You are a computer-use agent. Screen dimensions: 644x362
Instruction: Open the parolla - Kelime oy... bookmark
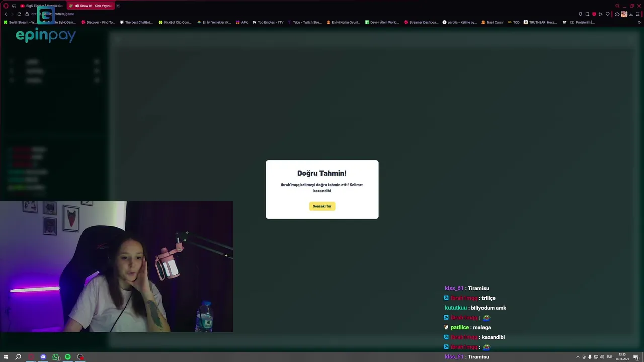pyautogui.click(x=460, y=22)
